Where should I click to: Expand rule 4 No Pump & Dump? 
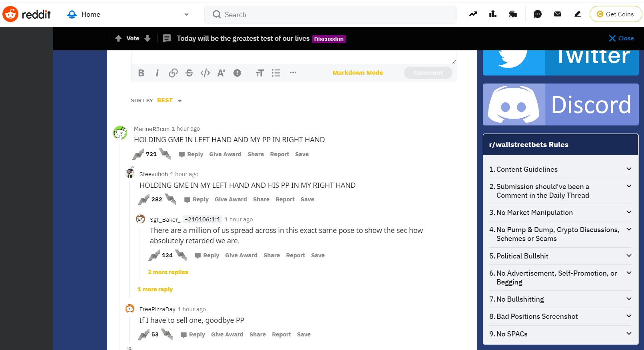[x=560, y=234]
